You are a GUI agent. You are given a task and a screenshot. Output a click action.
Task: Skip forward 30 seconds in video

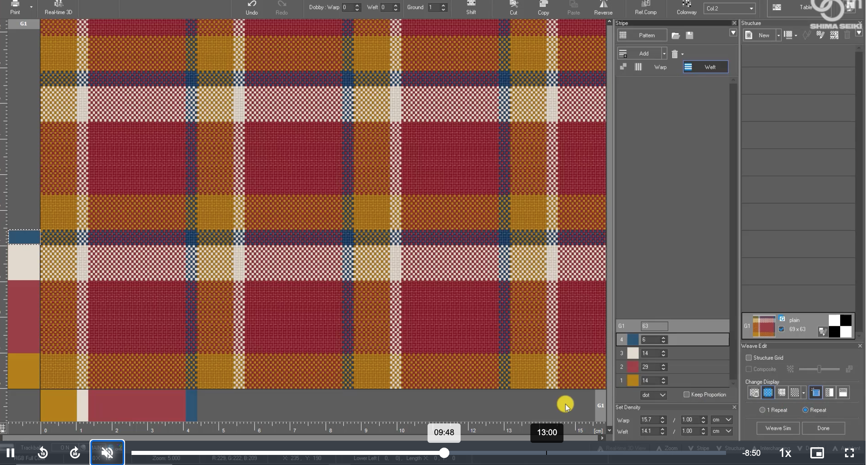click(75, 453)
